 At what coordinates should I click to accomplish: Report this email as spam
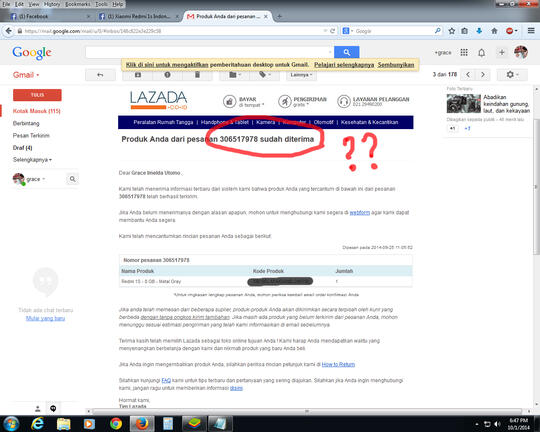167,75
